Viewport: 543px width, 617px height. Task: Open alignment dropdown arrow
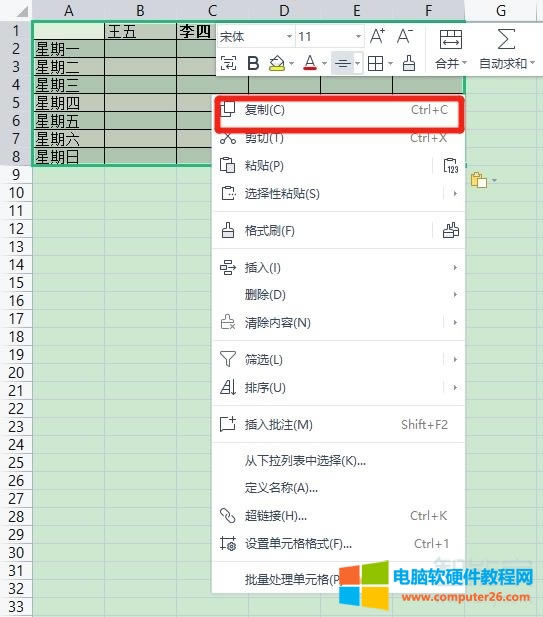[x=357, y=63]
